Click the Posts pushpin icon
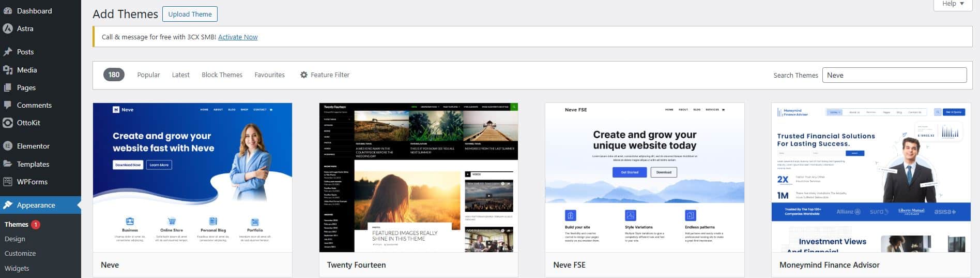Image resolution: width=980 pixels, height=278 pixels. tap(7, 52)
